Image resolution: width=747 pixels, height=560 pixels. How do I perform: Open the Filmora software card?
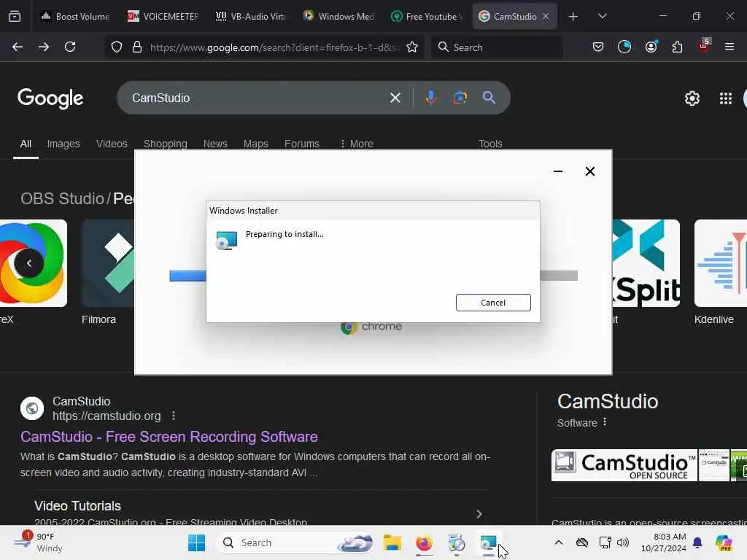tap(108, 272)
